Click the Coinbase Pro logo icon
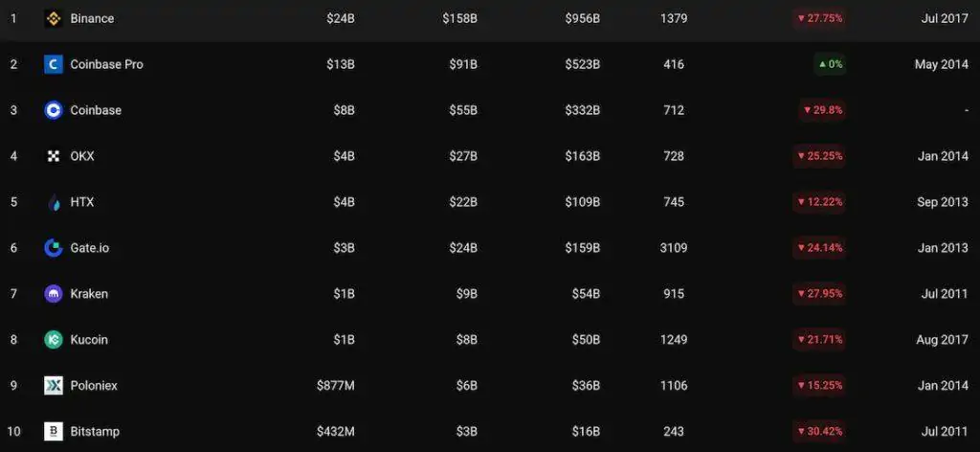The width and height of the screenshot is (980, 452). point(54,64)
